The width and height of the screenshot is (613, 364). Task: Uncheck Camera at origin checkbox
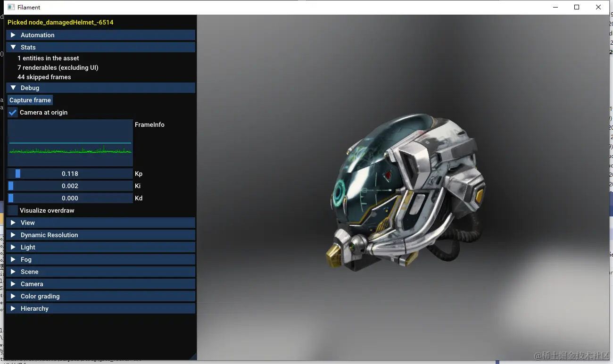click(x=13, y=112)
